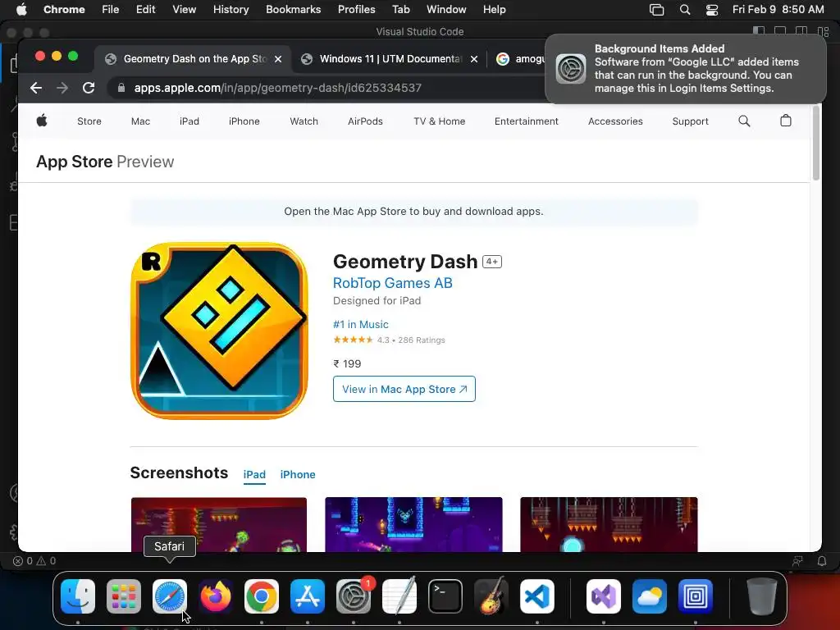Open the Apple menu in the menu bar
The width and height of the screenshot is (840, 630).
21,9
